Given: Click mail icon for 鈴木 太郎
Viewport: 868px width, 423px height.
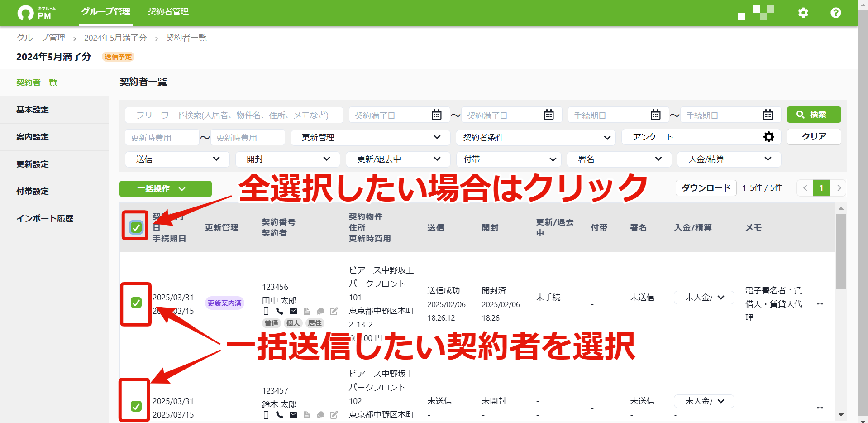Looking at the screenshot, I should pos(293,415).
